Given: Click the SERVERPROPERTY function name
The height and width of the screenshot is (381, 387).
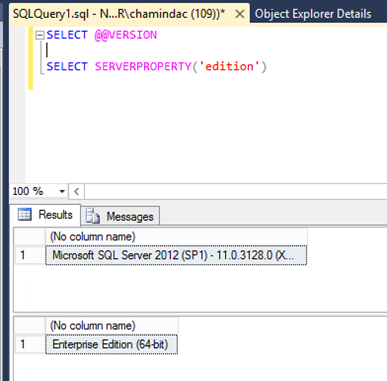Looking at the screenshot, I should coord(143,66).
